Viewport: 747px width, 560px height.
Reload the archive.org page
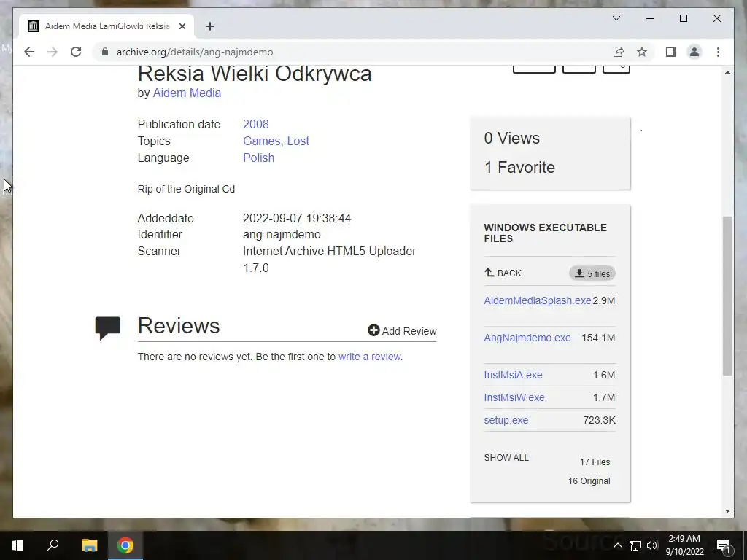(x=76, y=52)
